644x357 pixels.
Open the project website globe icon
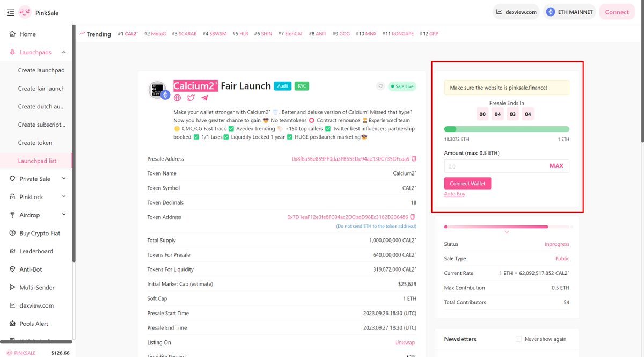177,98
